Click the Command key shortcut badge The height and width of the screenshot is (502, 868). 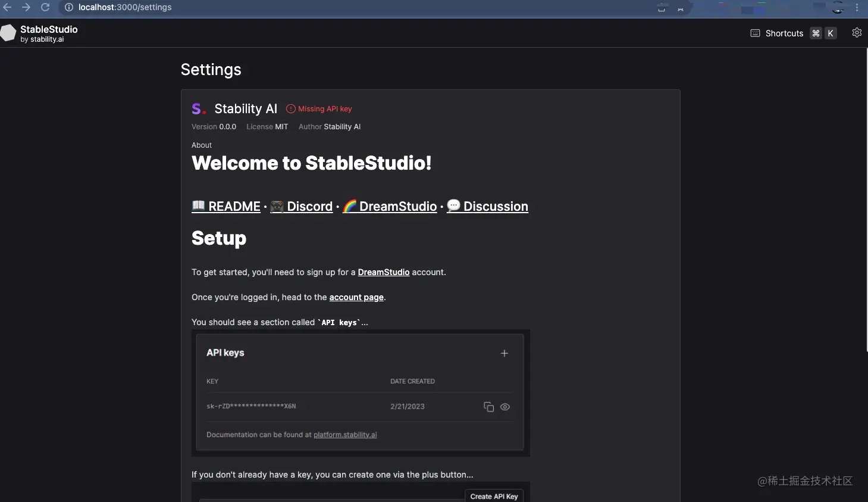pyautogui.click(x=816, y=33)
